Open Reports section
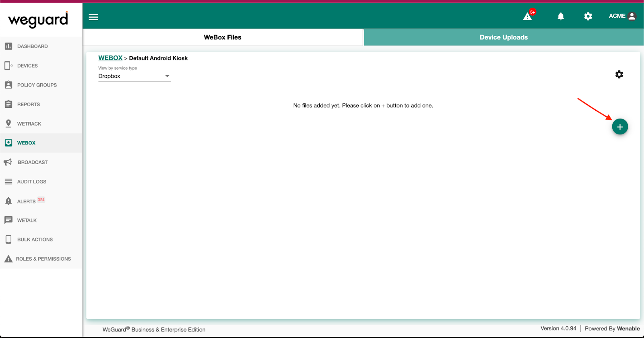Image resolution: width=644 pixels, height=338 pixels. pos(29,104)
